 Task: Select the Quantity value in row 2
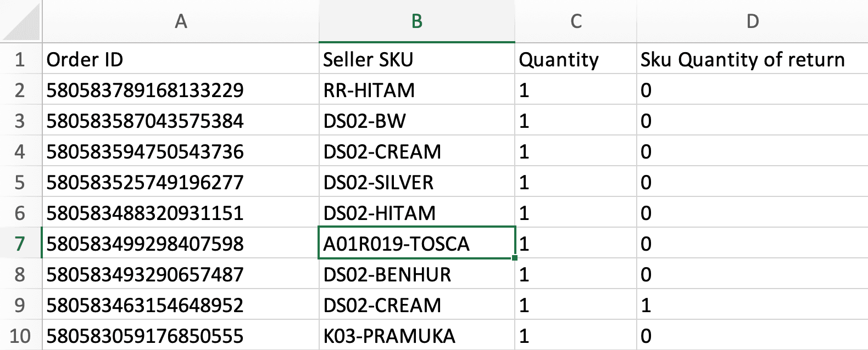click(575, 90)
